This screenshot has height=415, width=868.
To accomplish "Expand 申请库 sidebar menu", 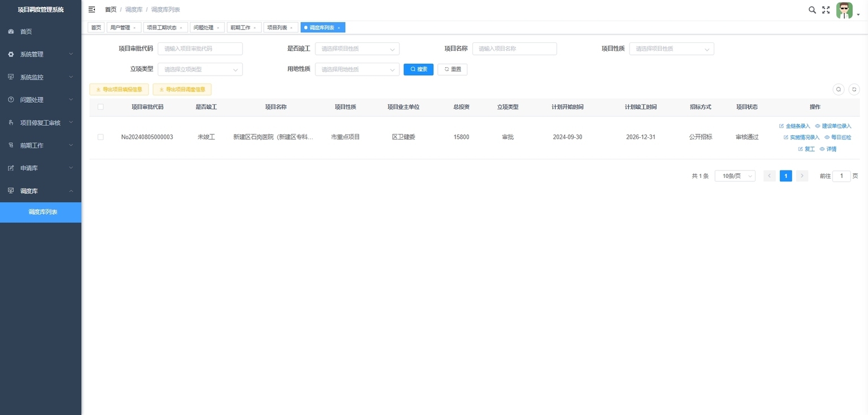I will [x=41, y=168].
